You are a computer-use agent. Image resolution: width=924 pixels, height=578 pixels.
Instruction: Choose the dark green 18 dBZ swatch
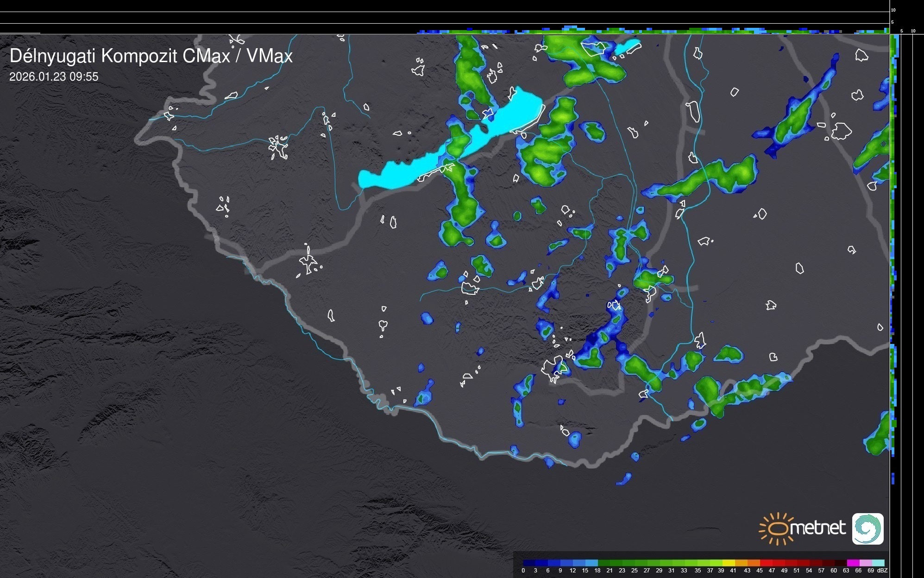604,563
